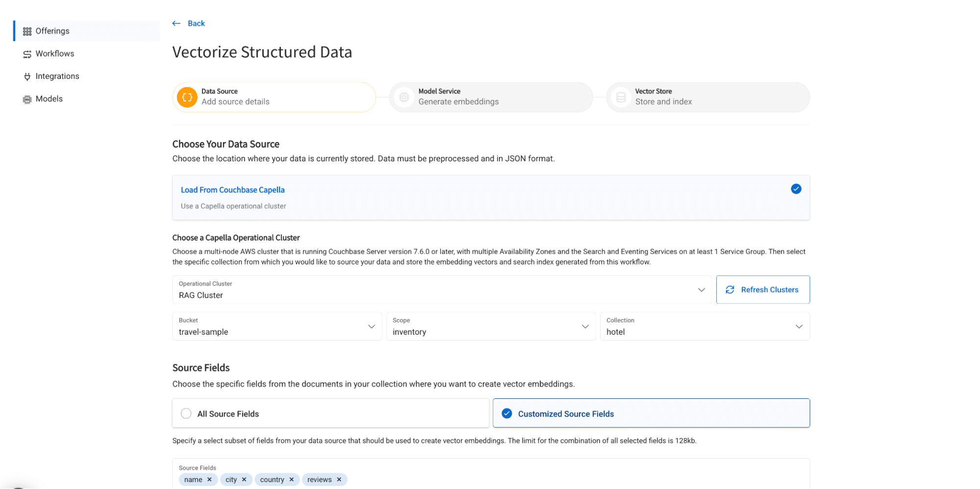Image resolution: width=980 pixels, height=489 pixels.
Task: Open Offerings in the sidebar
Action: [87, 31]
